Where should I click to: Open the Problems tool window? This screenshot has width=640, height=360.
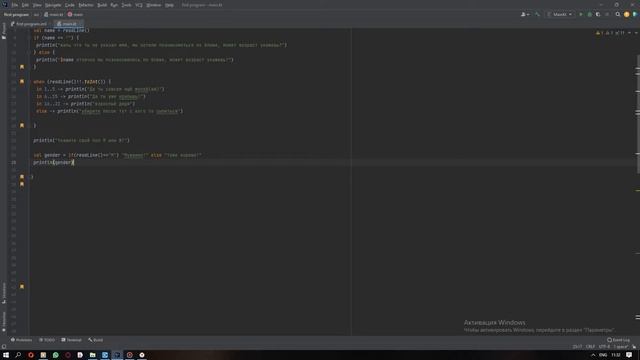pyautogui.click(x=21, y=340)
